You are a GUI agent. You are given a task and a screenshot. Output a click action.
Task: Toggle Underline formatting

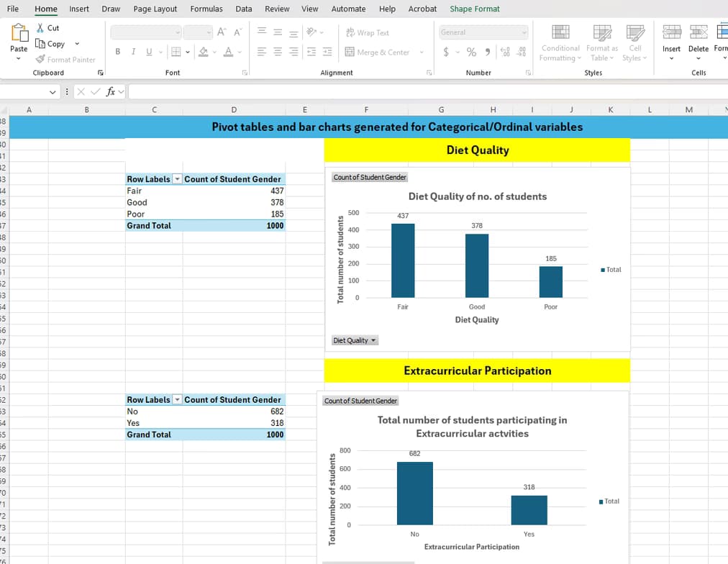click(149, 52)
